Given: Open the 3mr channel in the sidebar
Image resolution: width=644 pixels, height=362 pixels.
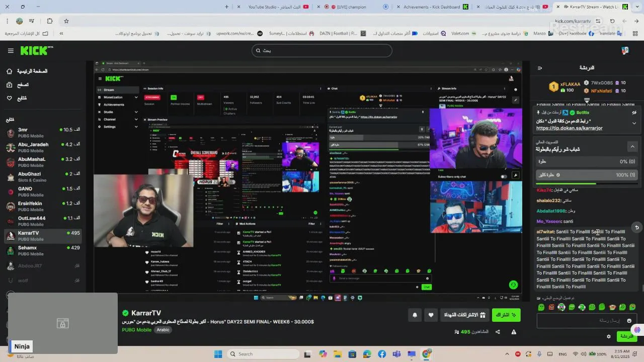Looking at the screenshot, I should (42, 133).
